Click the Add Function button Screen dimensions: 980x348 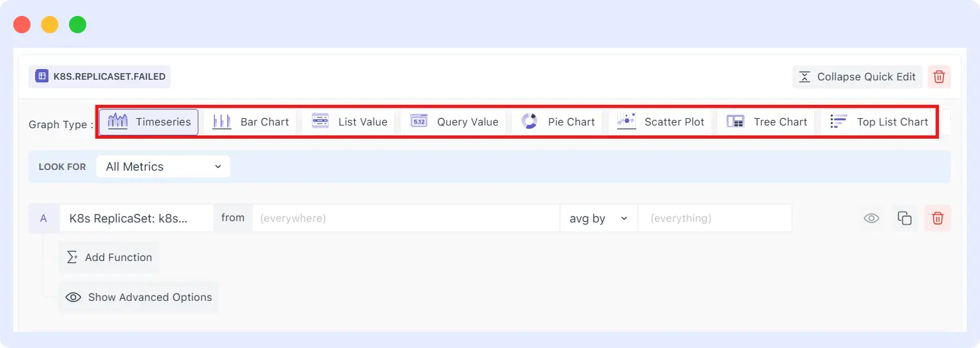coord(109,258)
